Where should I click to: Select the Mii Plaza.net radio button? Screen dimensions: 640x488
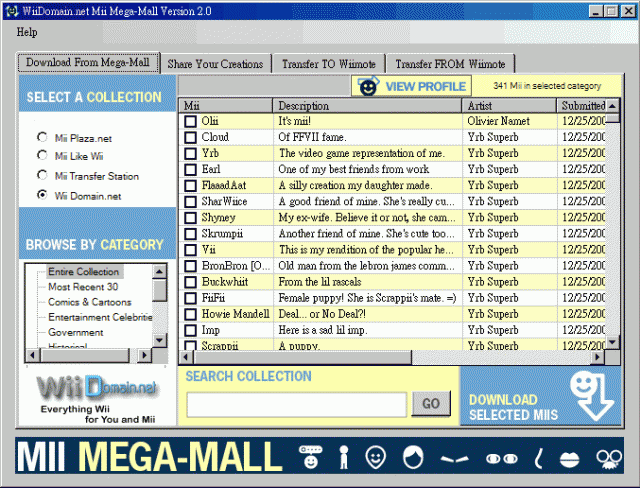(42, 137)
